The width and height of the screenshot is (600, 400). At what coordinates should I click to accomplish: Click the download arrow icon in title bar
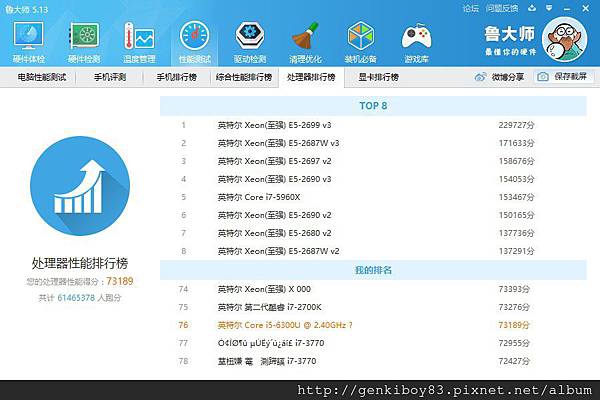(x=532, y=8)
